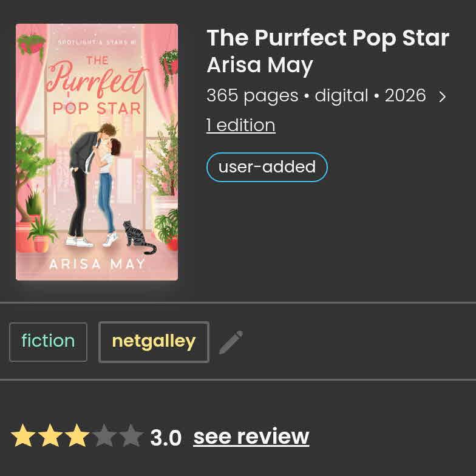Click the 2026 publication year
This screenshot has width=476, height=476.
click(x=405, y=96)
